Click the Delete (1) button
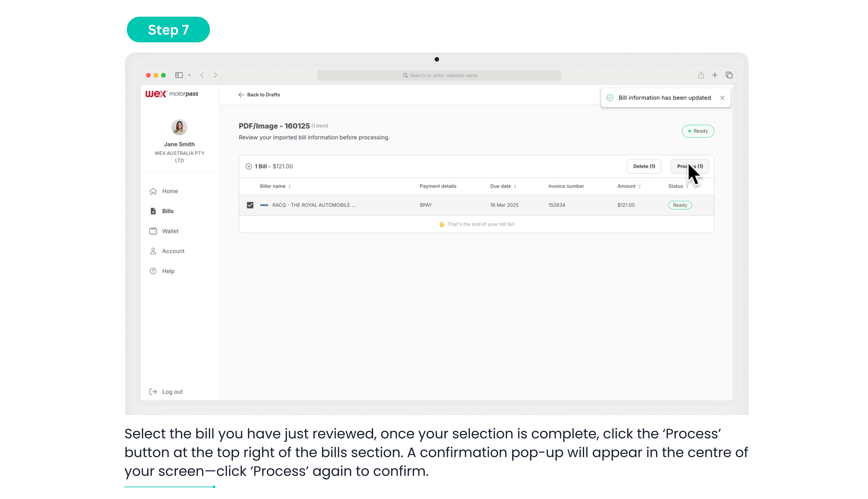This screenshot has height=499, width=868. click(x=644, y=166)
